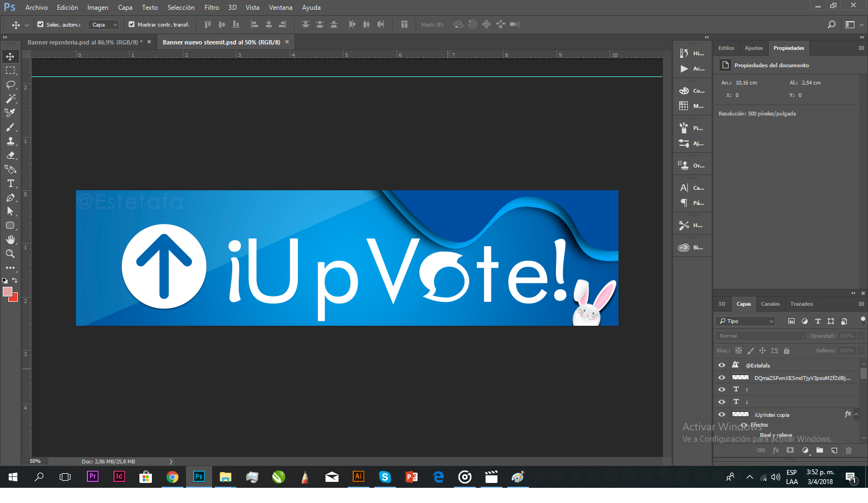Image resolution: width=868 pixels, height=503 pixels.
Task: Filter layers by type layers (T icon)
Action: (818, 321)
